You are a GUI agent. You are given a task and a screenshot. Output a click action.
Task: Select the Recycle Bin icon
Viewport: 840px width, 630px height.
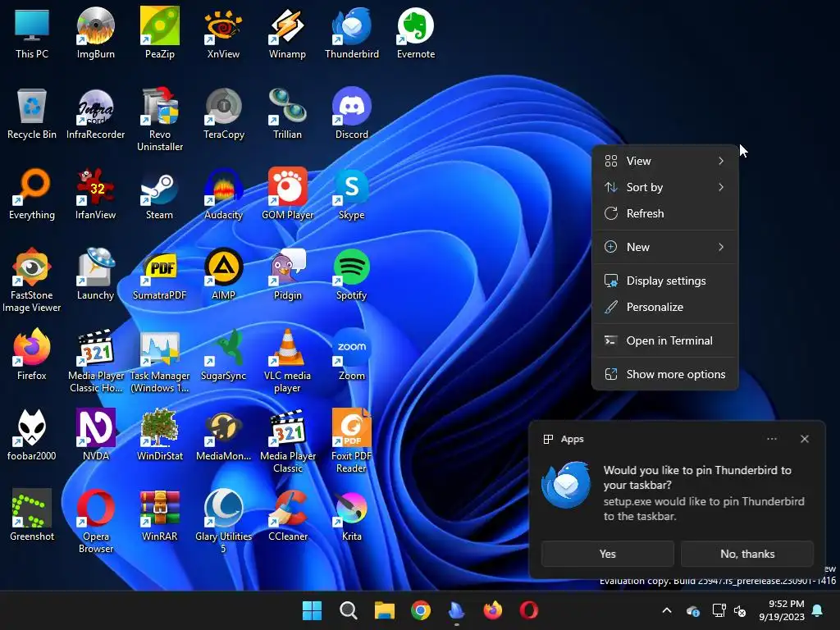[x=32, y=113]
